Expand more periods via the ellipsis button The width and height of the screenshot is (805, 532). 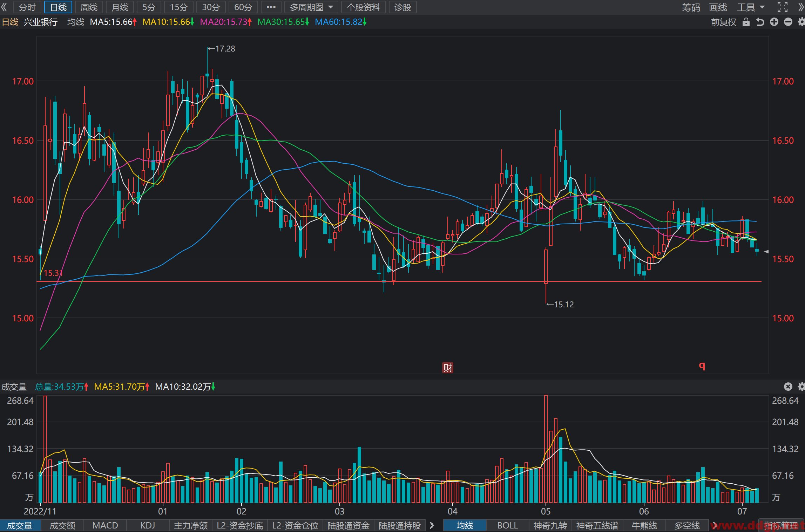click(x=271, y=7)
